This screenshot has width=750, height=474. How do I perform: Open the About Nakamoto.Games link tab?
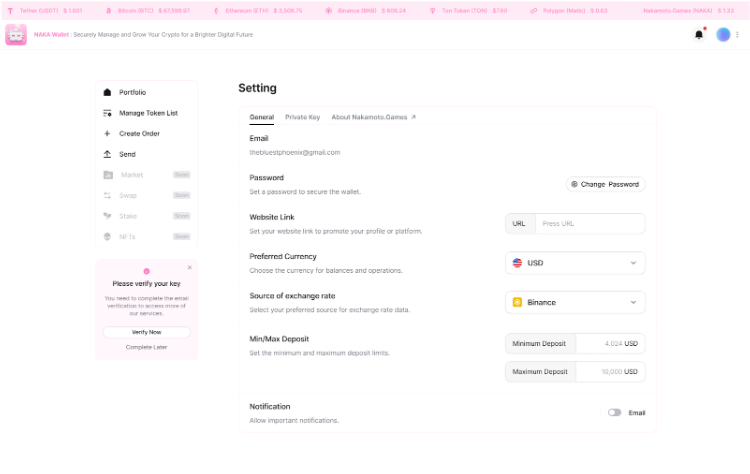point(373,117)
